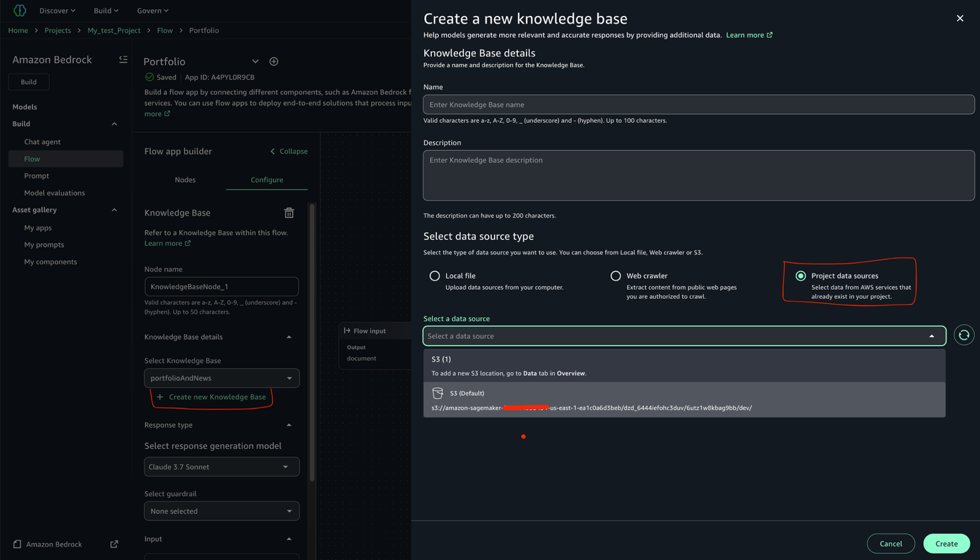This screenshot has width=980, height=560.
Task: Open the Govern menu
Action: click(x=153, y=10)
